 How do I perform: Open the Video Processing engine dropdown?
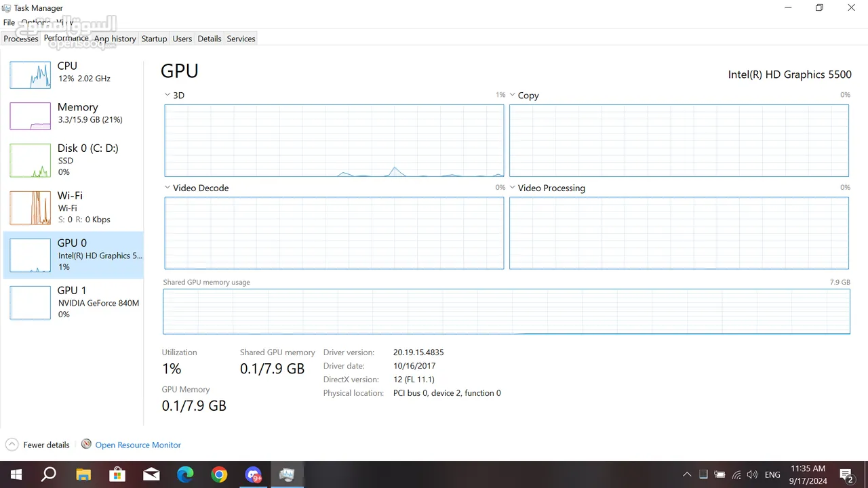[513, 188]
